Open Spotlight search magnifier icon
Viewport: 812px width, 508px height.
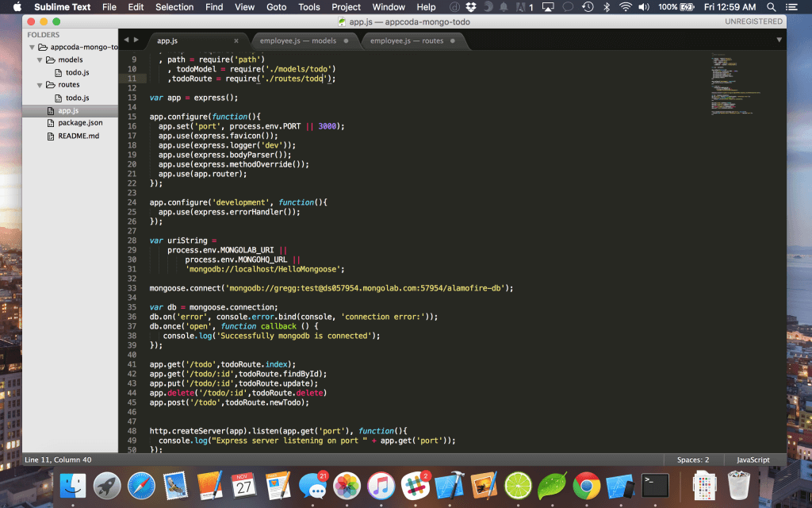[x=771, y=6]
